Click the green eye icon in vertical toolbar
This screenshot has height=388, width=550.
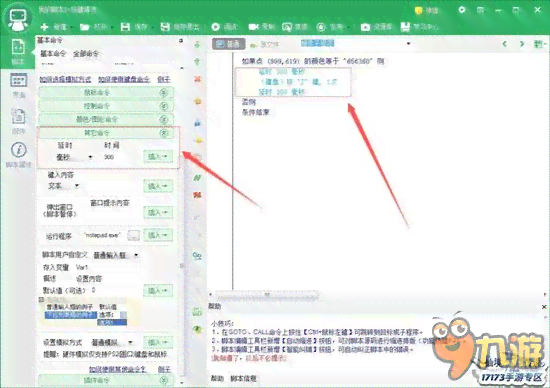click(x=197, y=329)
